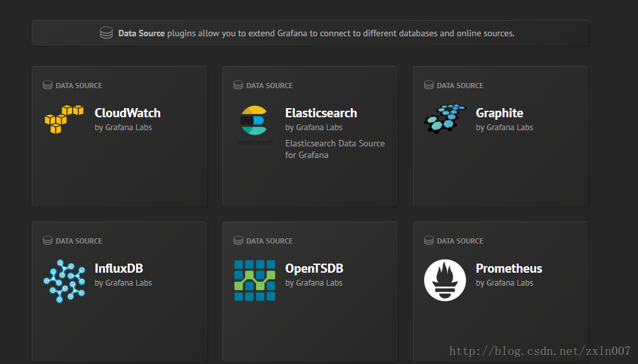
Task: Click the small database icon on Elasticsearch card
Action: pos(238,85)
